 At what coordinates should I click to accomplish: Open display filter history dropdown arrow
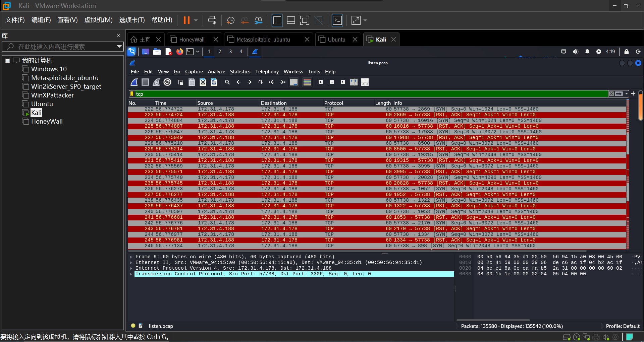(x=627, y=94)
